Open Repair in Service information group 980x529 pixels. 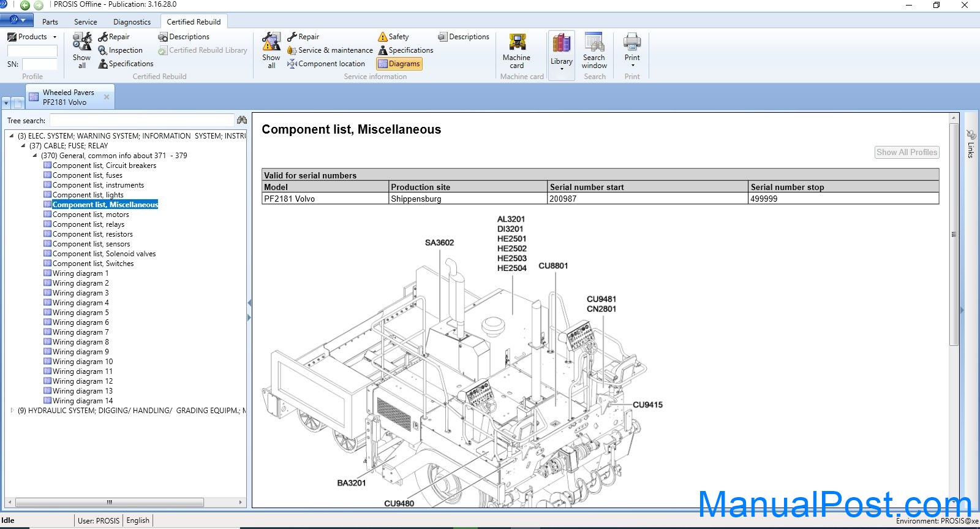303,37
